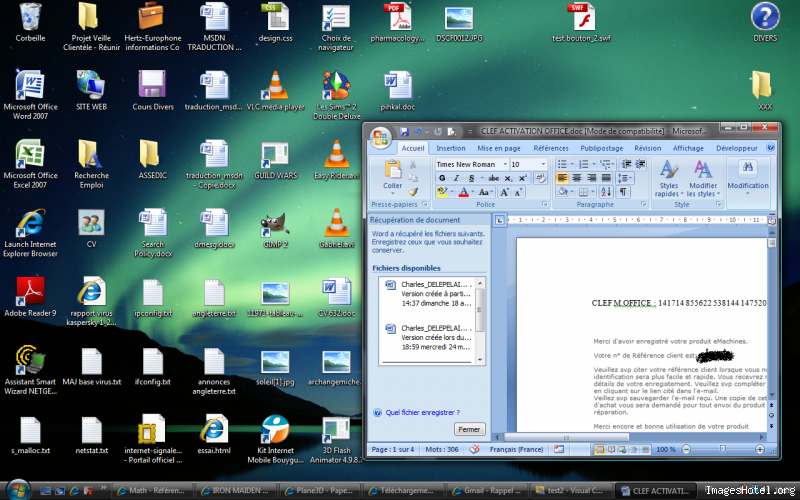Open the IRON MAIDEN taskbar window
The image size is (800, 500).
(237, 490)
